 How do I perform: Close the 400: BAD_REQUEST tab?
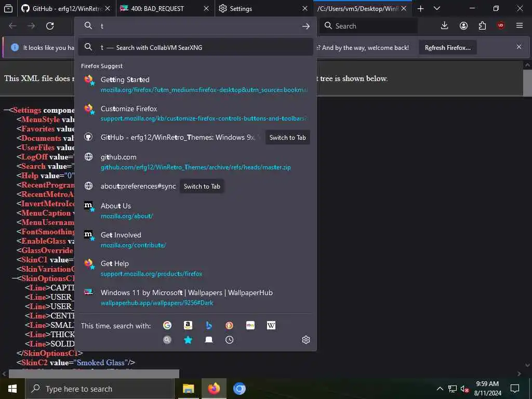[206, 8]
